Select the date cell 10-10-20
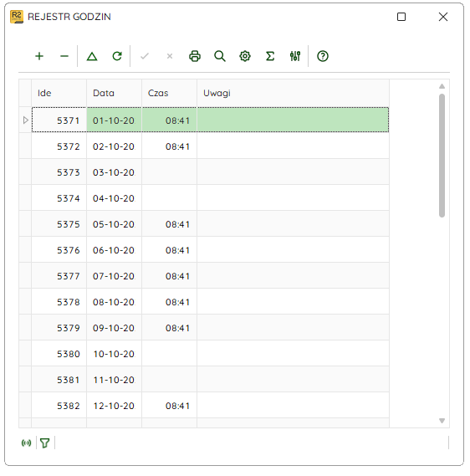This screenshot has width=470, height=476. click(114, 354)
